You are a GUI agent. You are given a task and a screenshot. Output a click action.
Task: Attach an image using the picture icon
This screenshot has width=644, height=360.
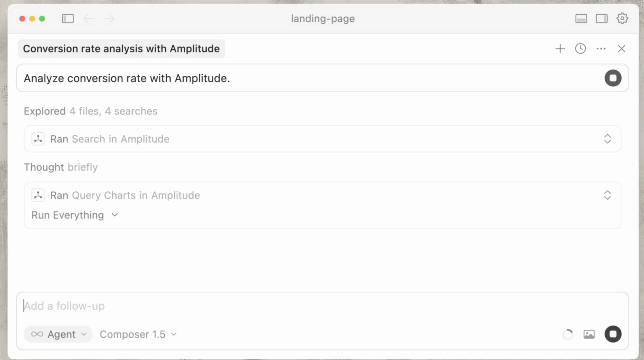[589, 334]
